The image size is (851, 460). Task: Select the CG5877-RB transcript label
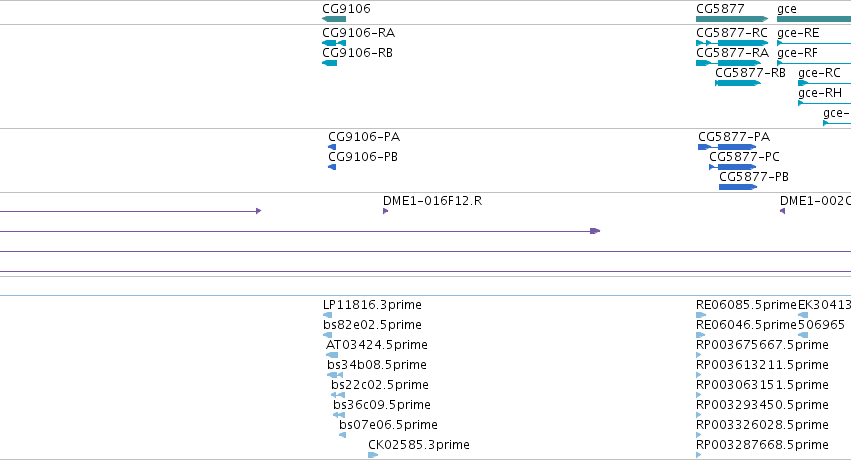751,73
